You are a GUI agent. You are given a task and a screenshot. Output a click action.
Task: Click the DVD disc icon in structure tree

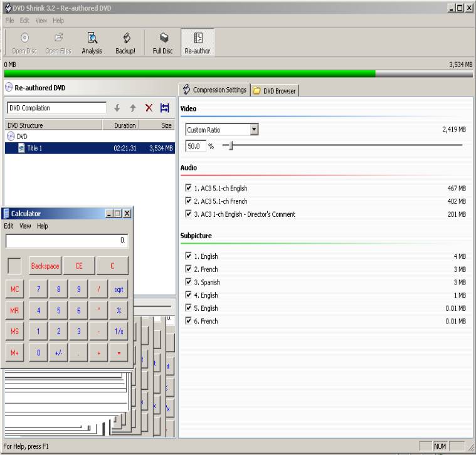pos(11,136)
